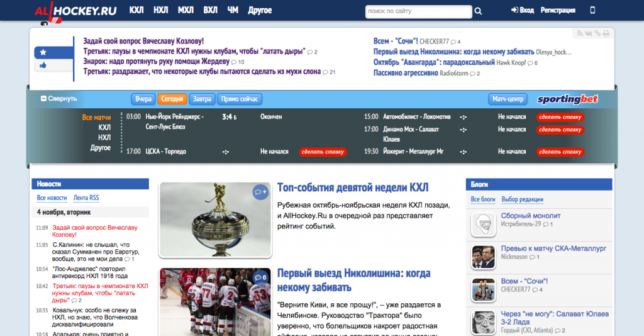This screenshot has width=644, height=336.
Task: Open the mobile version phone icon
Action: pyautogui.click(x=592, y=10)
